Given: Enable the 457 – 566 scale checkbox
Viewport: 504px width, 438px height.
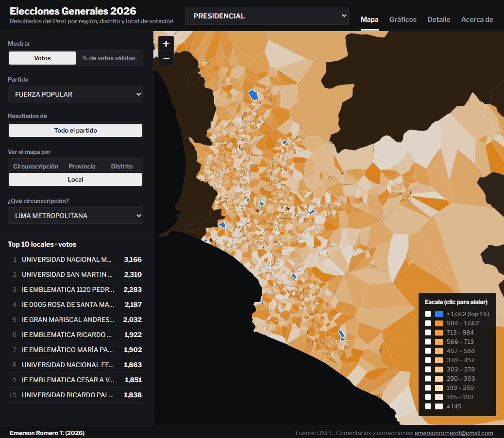Looking at the screenshot, I should coord(428,351).
